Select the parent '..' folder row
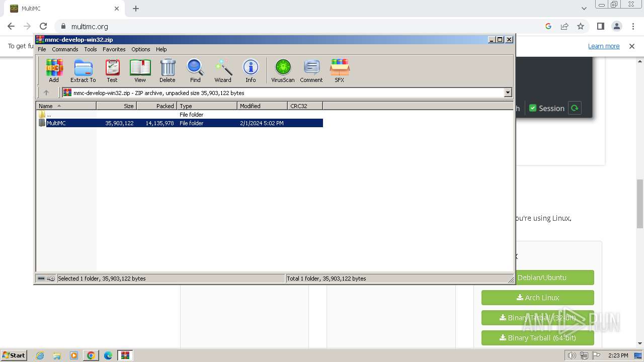The width and height of the screenshot is (644, 362). pos(180,115)
